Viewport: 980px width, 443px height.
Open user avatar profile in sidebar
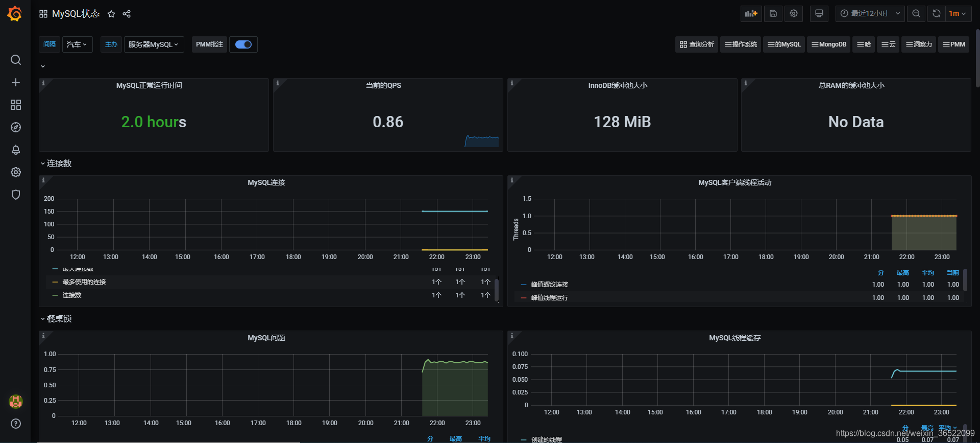[16, 401]
